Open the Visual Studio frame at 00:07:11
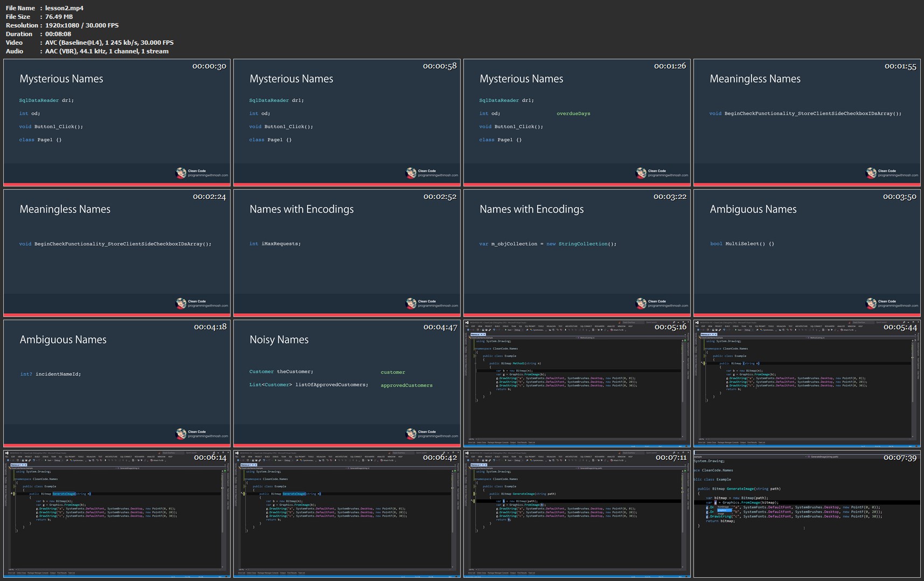Image resolution: width=924 pixels, height=581 pixels. tap(577, 514)
